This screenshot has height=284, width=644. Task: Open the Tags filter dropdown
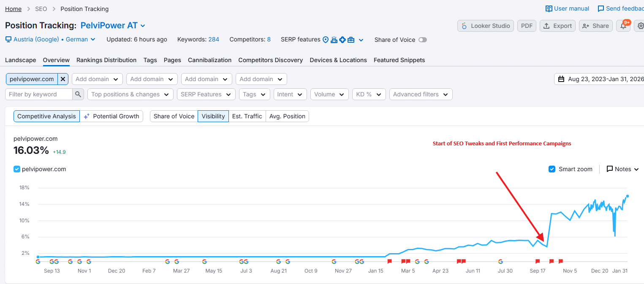pos(254,94)
